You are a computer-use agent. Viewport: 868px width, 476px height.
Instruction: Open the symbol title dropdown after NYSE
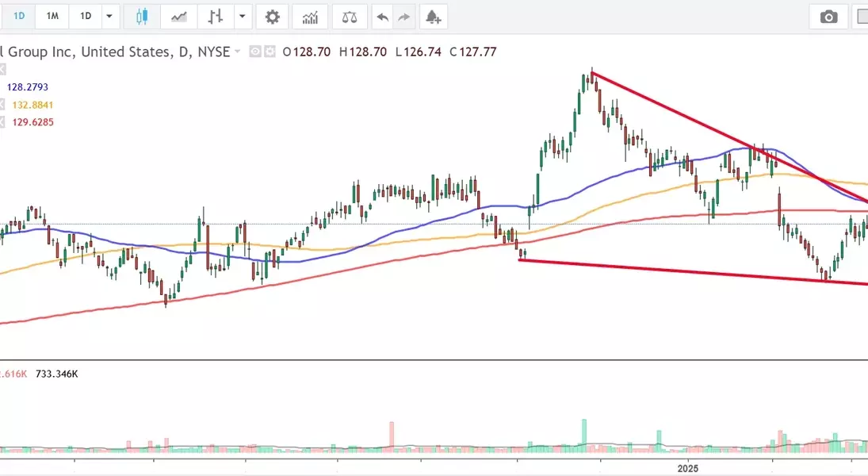238,52
